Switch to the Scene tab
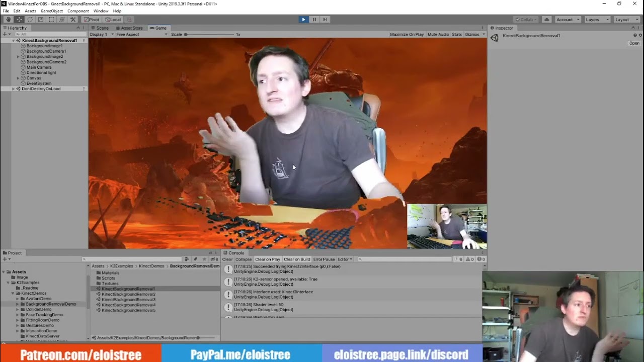 pos(100,28)
